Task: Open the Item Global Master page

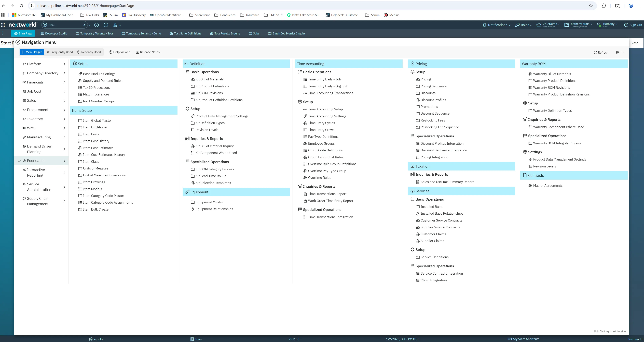Action: pos(98,120)
